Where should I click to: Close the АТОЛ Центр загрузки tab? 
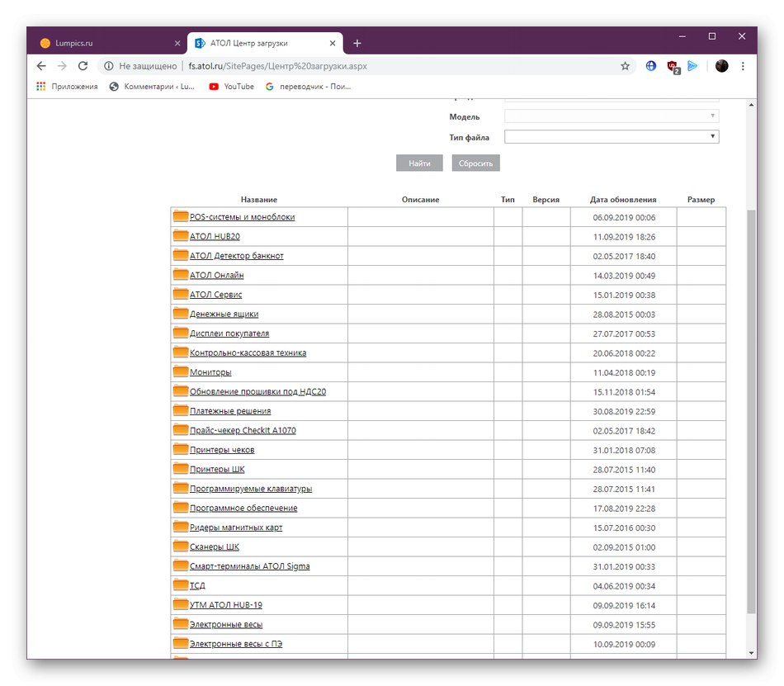point(333,44)
